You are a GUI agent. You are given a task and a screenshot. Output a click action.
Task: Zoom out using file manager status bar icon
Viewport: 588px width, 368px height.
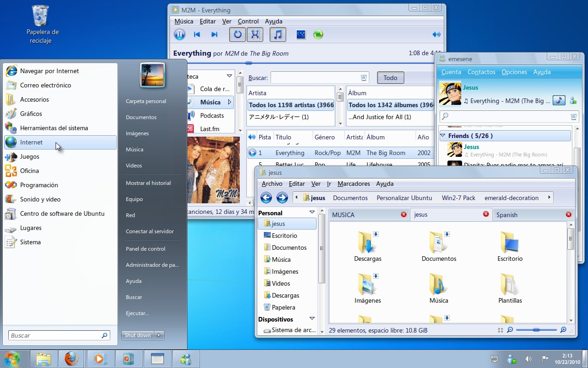pyautogui.click(x=510, y=330)
